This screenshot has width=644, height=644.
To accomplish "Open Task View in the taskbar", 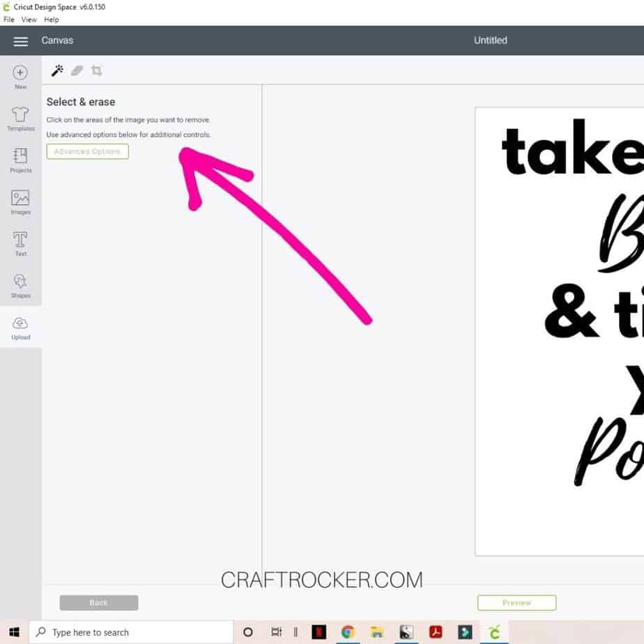I will (277, 632).
